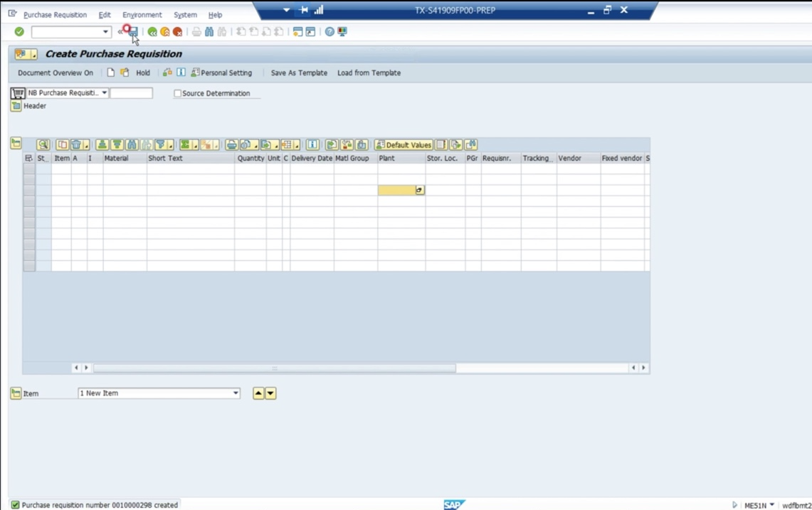Click the left scroll arrow below the table
The width and height of the screenshot is (812, 510).
point(76,368)
